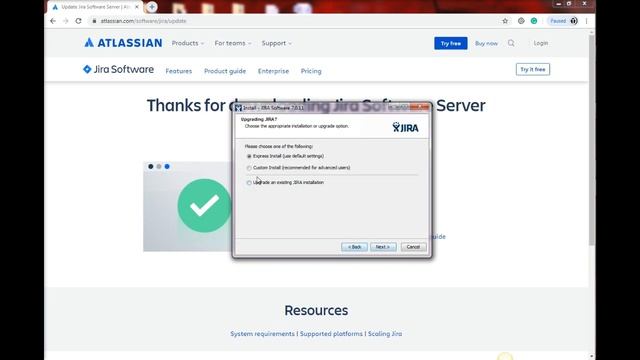Open a new browser tab
This screenshot has height=360, width=640.
coord(152,7)
